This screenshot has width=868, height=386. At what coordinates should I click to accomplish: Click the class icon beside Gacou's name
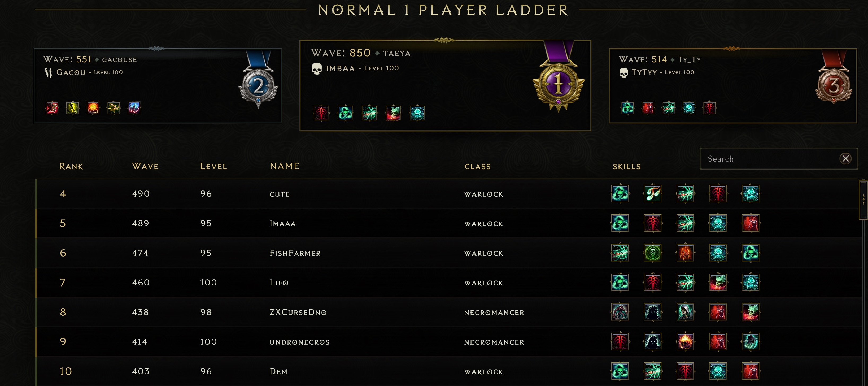click(49, 72)
